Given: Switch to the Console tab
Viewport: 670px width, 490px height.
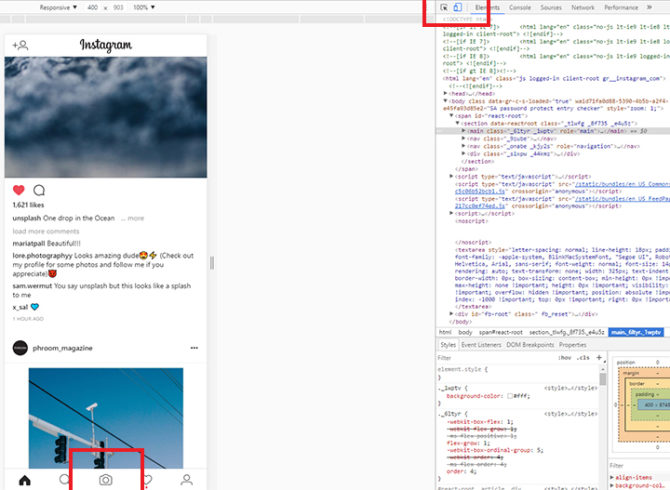Looking at the screenshot, I should point(520,7).
